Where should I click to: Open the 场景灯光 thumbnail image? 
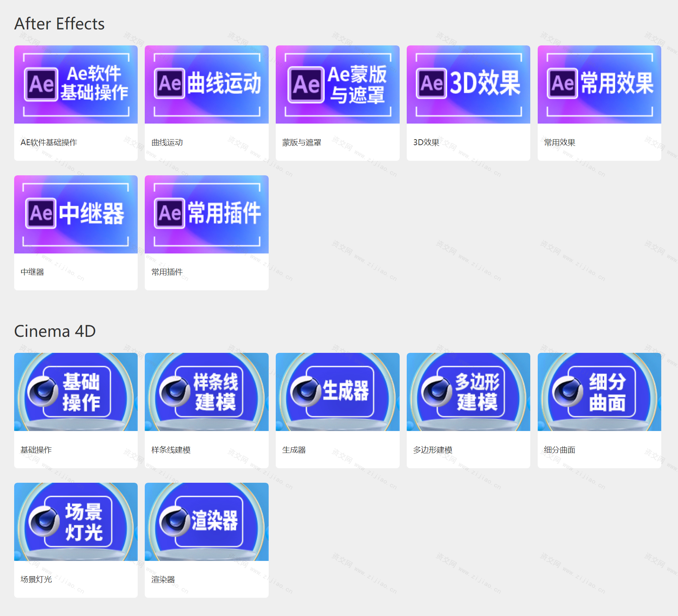coord(76,522)
